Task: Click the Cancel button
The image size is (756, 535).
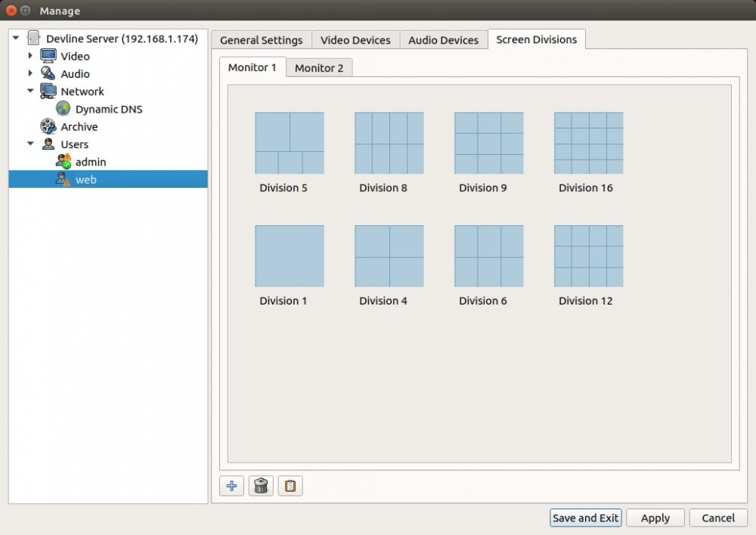Action: 718,518
